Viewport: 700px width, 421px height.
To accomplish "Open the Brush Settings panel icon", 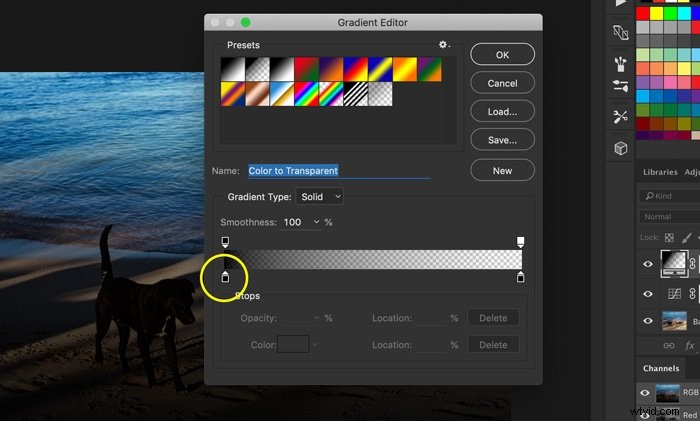I will click(x=621, y=86).
